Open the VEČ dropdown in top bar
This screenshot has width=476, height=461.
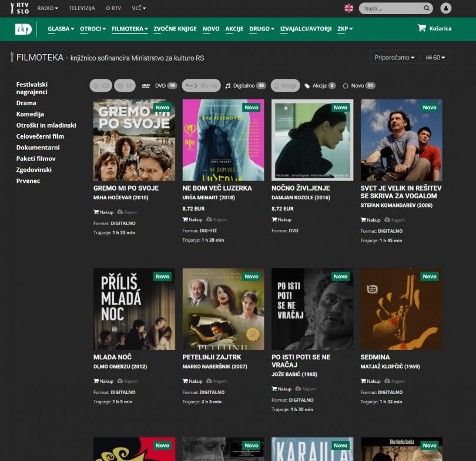139,8
